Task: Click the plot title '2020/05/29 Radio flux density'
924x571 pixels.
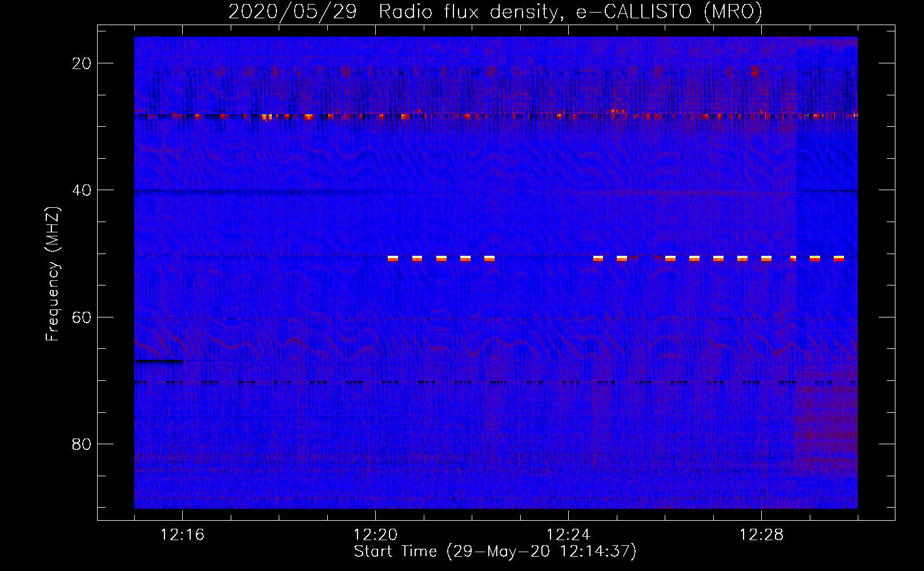Action: (x=496, y=11)
